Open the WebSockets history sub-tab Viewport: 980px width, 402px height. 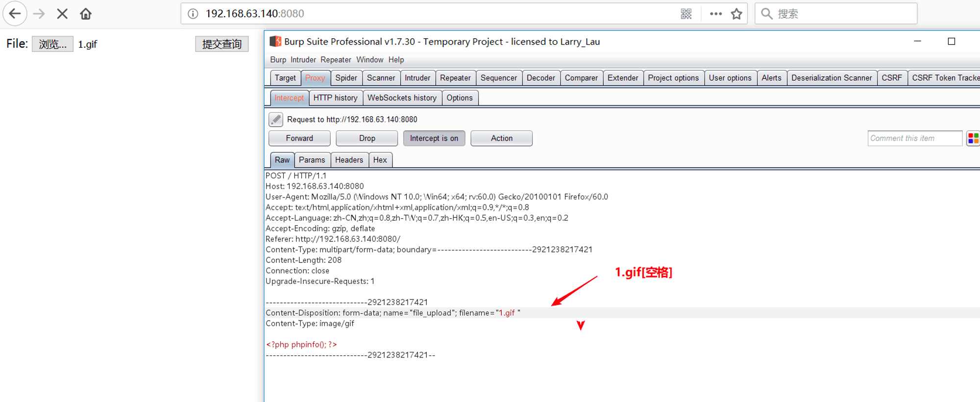pyautogui.click(x=402, y=98)
